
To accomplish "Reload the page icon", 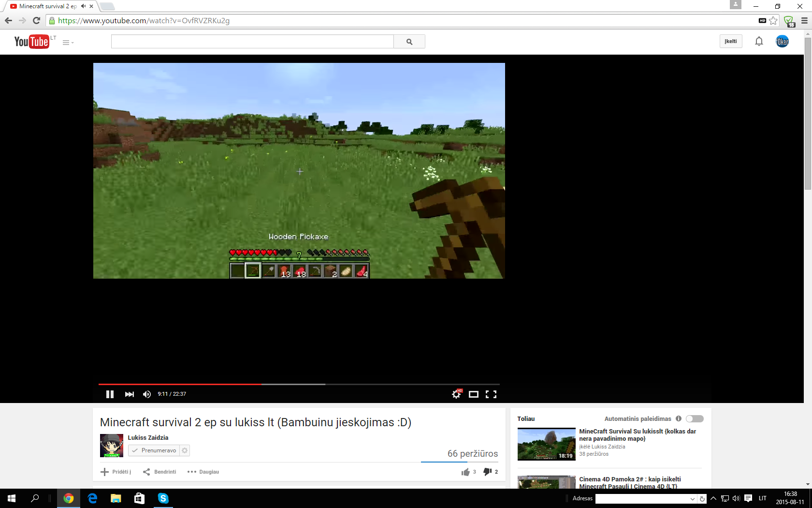I will click(36, 21).
